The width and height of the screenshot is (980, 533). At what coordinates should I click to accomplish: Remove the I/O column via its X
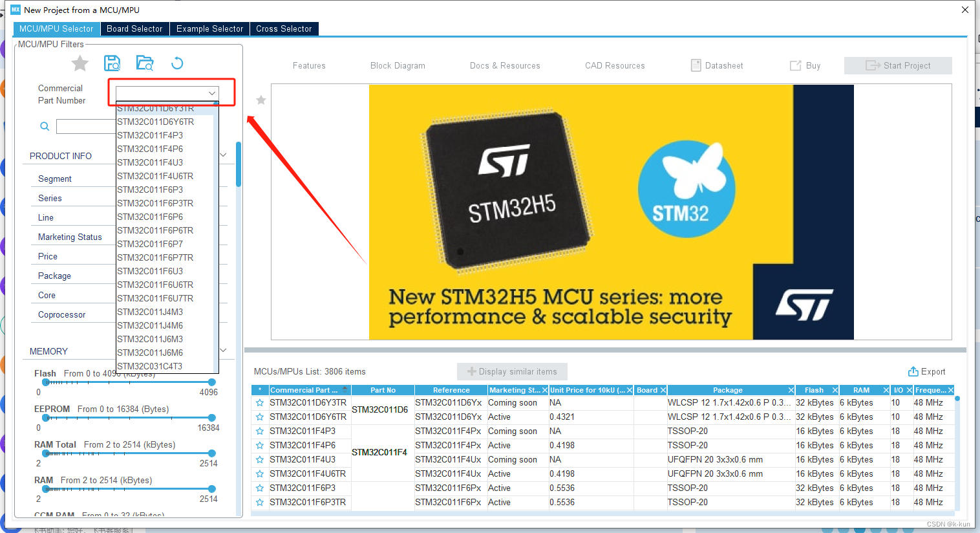pyautogui.click(x=910, y=390)
